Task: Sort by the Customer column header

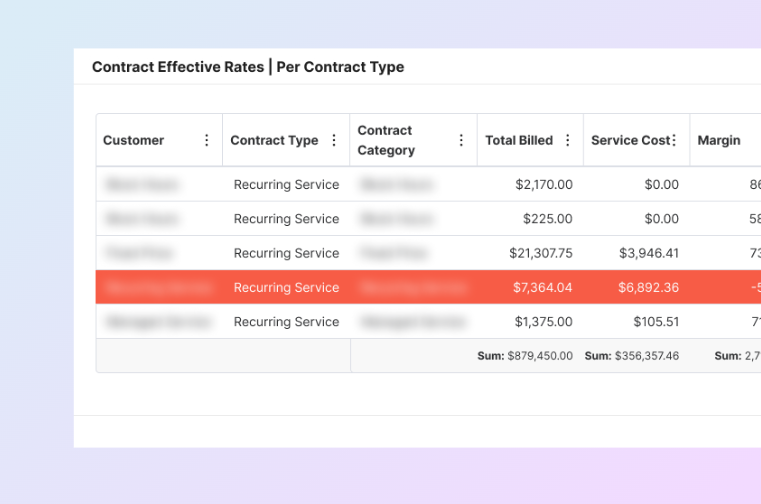Action: (133, 141)
